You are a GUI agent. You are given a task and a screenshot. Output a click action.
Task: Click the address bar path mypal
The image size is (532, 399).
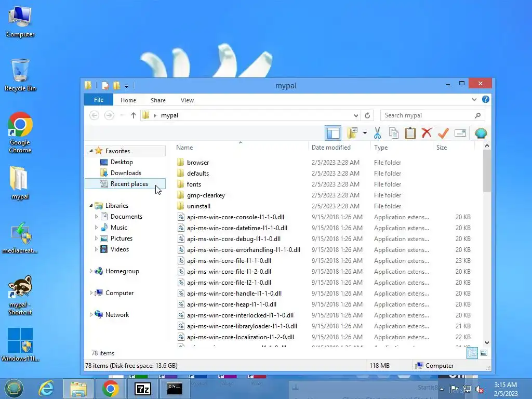[170, 115]
